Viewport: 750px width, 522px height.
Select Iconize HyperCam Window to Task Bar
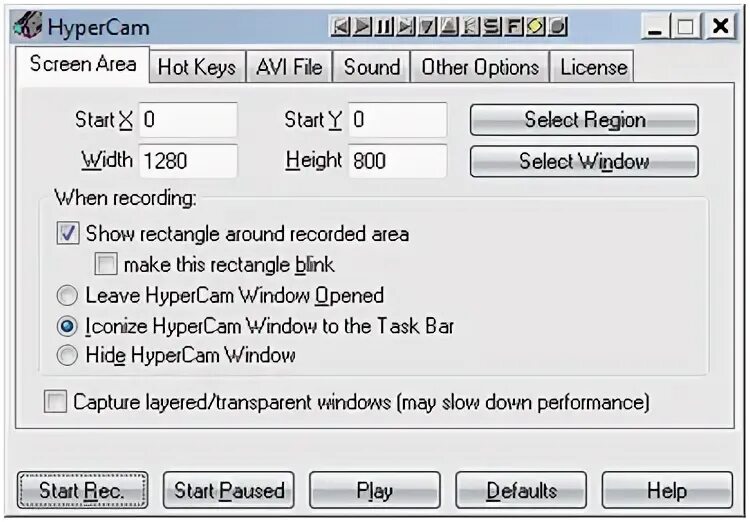pos(67,326)
